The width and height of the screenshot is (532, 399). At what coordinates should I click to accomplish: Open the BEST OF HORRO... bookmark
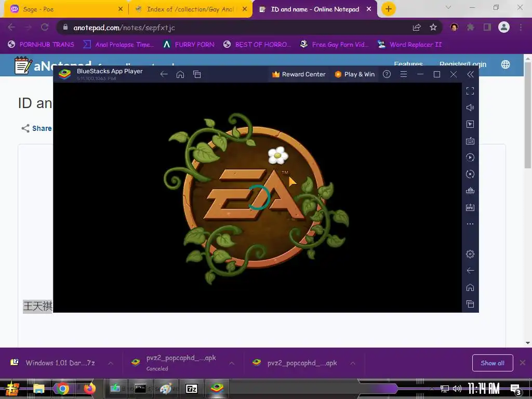point(257,45)
